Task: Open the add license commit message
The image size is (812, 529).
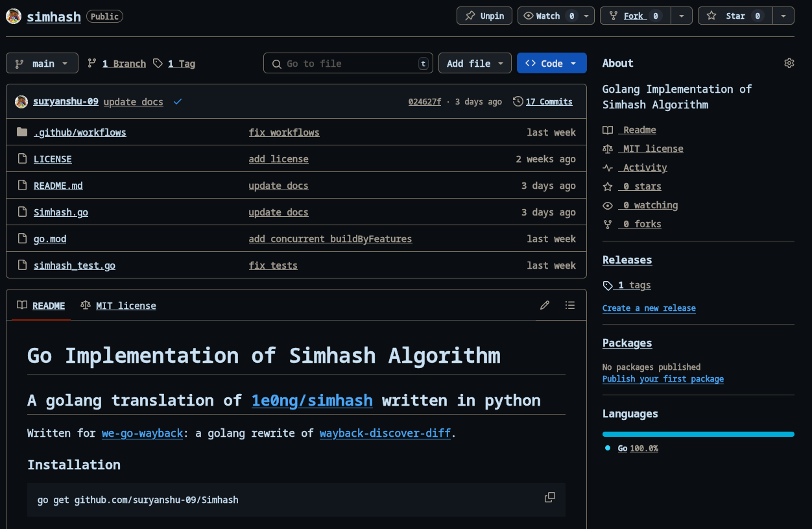Action: point(279,159)
